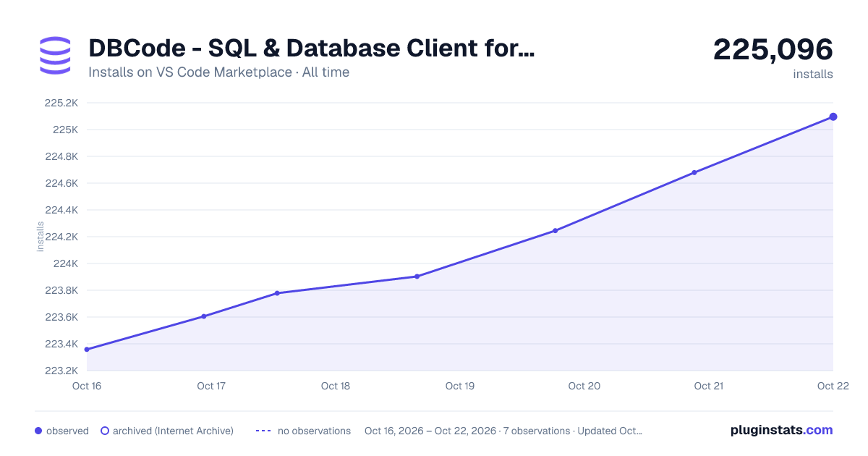This screenshot has height=456, width=868.
Task: Open the pluginstats.com link
Action: [x=782, y=430]
